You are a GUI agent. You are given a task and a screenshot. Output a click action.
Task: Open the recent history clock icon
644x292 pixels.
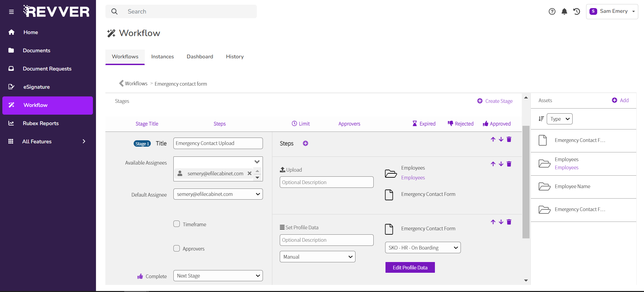(x=577, y=11)
